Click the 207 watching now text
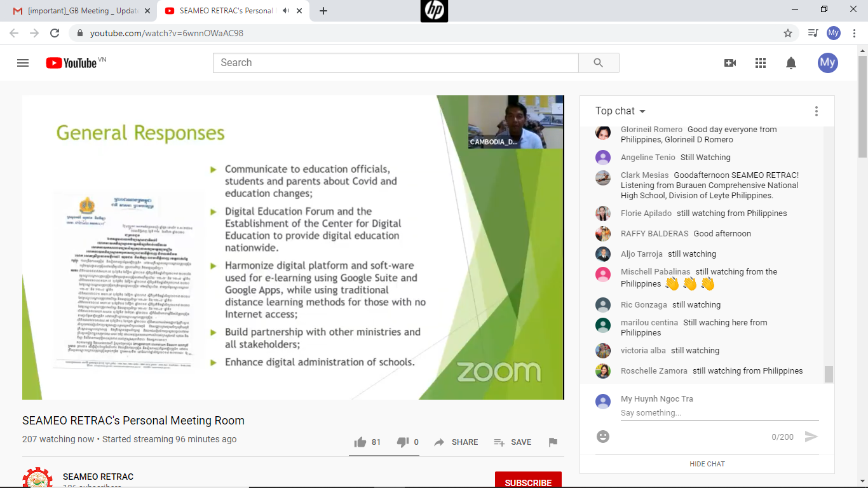Viewport: 868px width, 488px height. pos(58,439)
